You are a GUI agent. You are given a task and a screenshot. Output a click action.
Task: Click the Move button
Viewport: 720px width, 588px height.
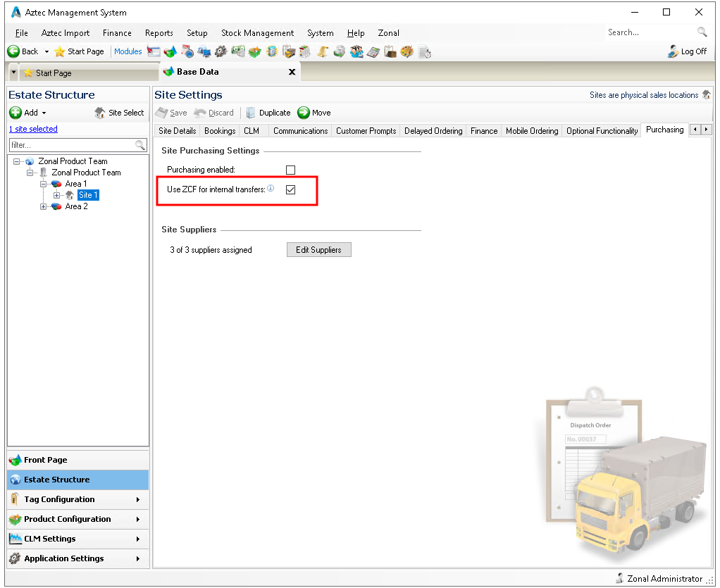tap(314, 113)
